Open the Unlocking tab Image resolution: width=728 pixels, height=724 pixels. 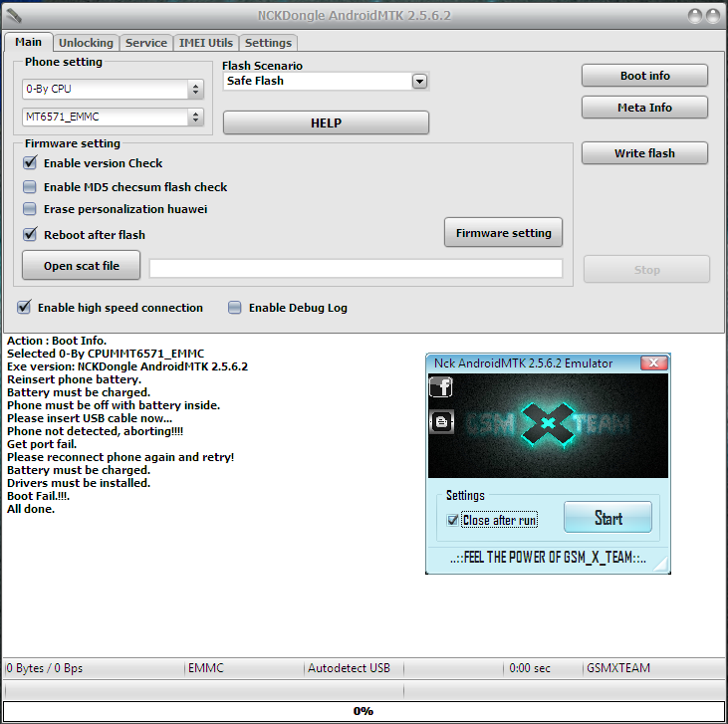[x=86, y=43]
